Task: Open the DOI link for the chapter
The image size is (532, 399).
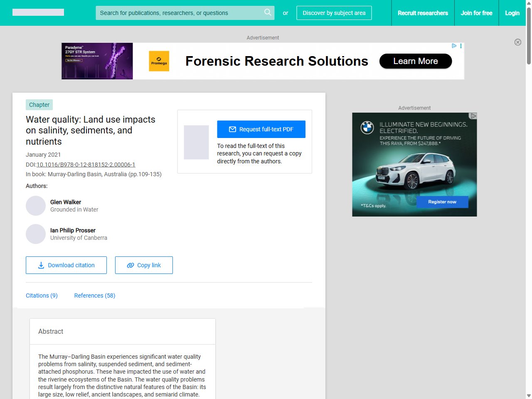Action: click(x=86, y=165)
